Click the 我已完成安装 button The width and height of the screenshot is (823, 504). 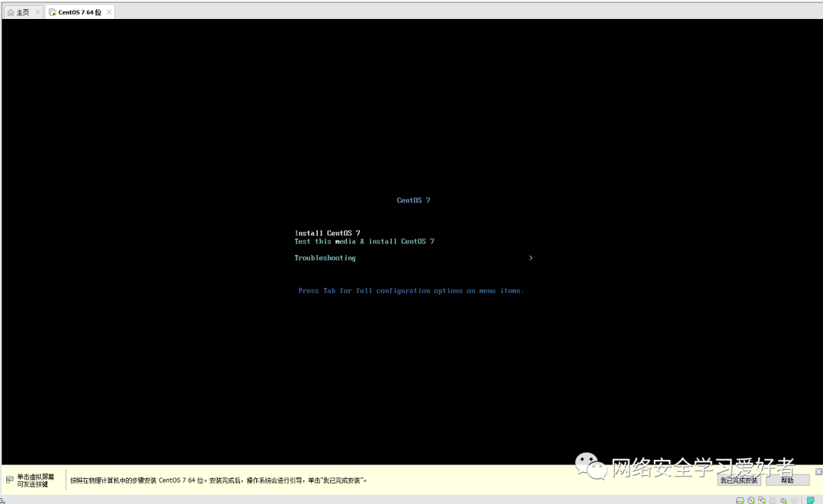pyautogui.click(x=738, y=480)
